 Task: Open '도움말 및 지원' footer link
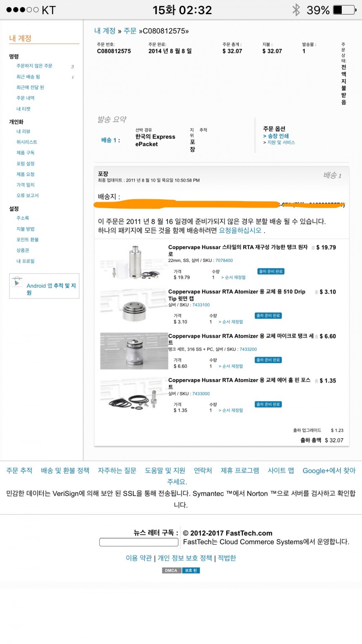[x=165, y=470]
